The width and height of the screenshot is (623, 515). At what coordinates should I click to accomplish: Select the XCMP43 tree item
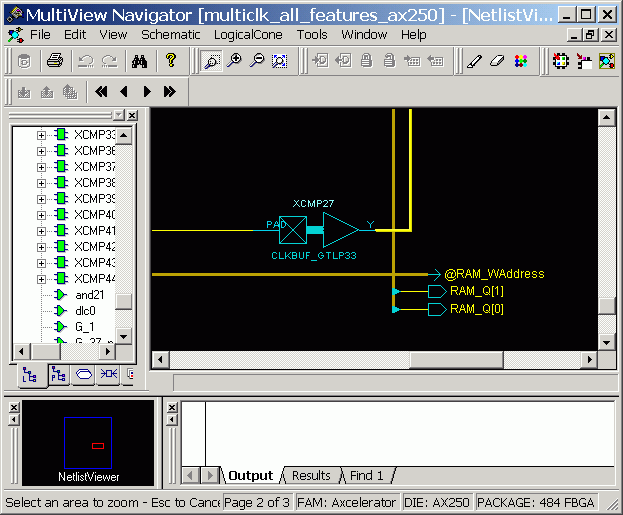coord(95,263)
